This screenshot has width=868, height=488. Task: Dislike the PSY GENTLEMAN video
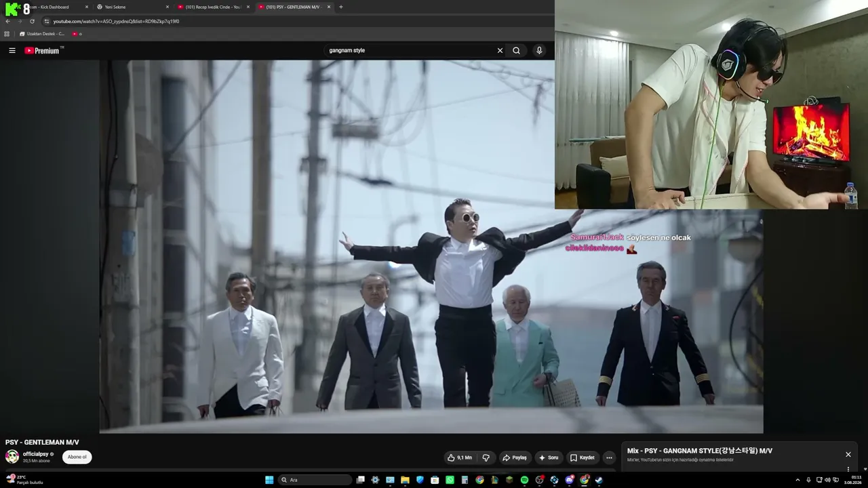click(x=486, y=457)
